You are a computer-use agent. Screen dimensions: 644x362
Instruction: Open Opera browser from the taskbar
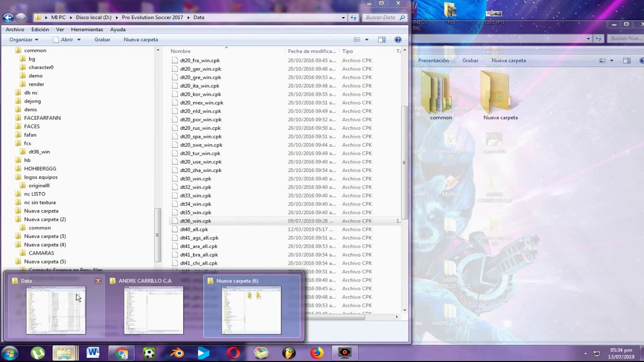pyautogui.click(x=233, y=353)
